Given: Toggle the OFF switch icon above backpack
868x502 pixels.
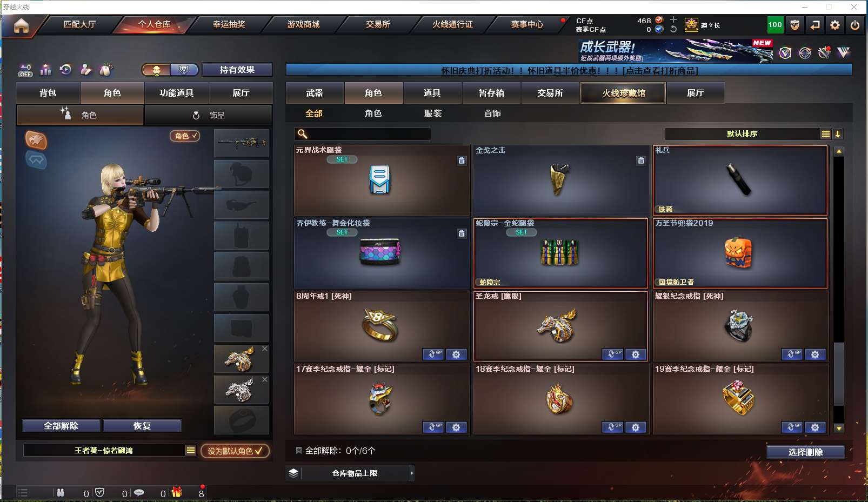Looking at the screenshot, I should (25, 70).
